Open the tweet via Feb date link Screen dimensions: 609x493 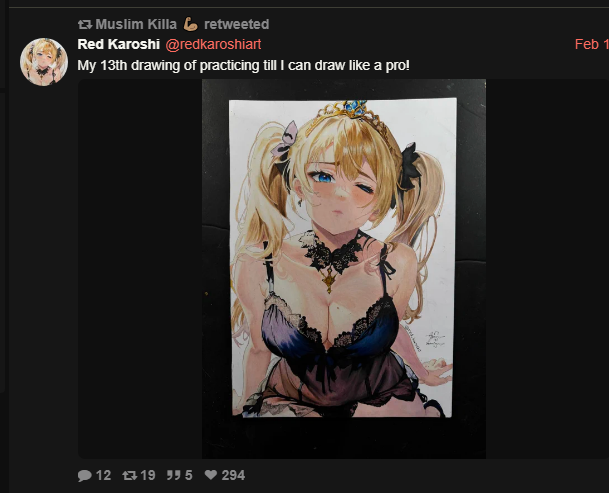click(x=592, y=44)
